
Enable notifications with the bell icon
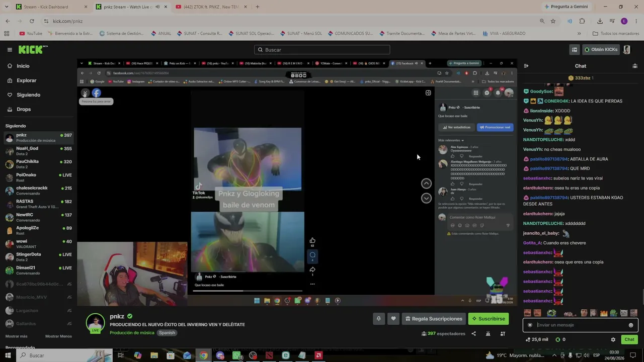(x=379, y=319)
